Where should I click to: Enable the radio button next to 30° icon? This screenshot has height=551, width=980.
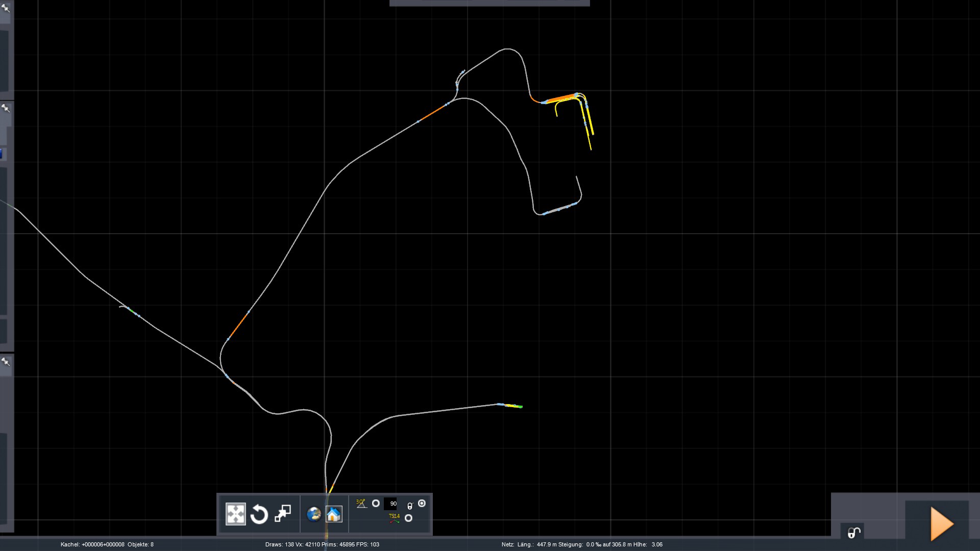pos(376,504)
